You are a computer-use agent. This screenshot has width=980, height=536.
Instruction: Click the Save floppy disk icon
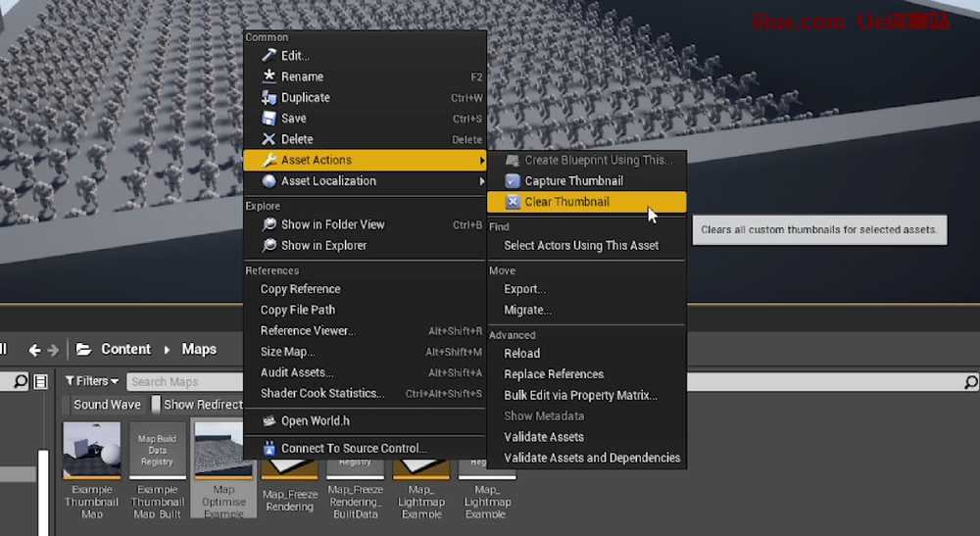tap(269, 119)
